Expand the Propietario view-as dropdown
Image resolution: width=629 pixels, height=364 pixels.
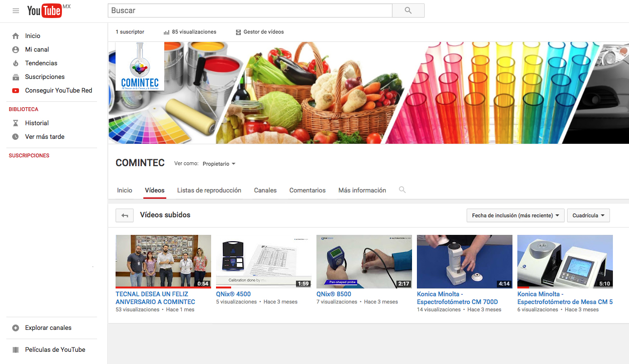click(219, 164)
